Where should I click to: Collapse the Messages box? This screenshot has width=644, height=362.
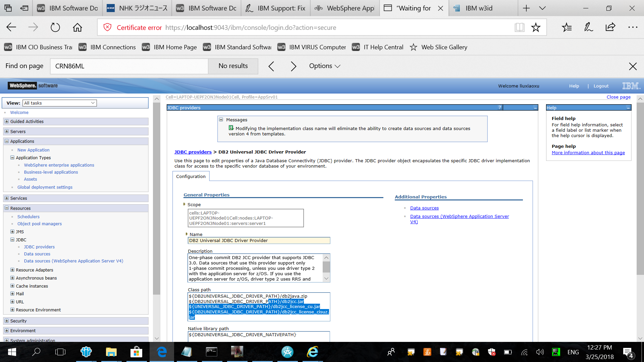click(221, 120)
